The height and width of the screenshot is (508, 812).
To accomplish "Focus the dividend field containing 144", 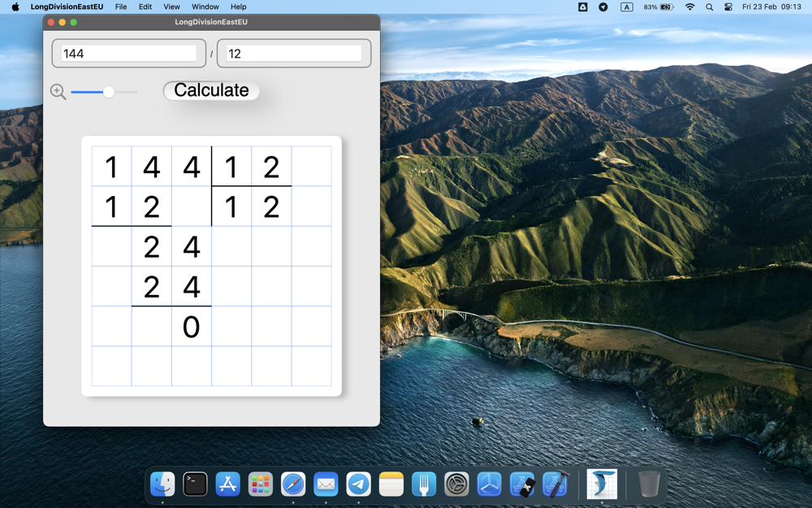I will click(129, 54).
